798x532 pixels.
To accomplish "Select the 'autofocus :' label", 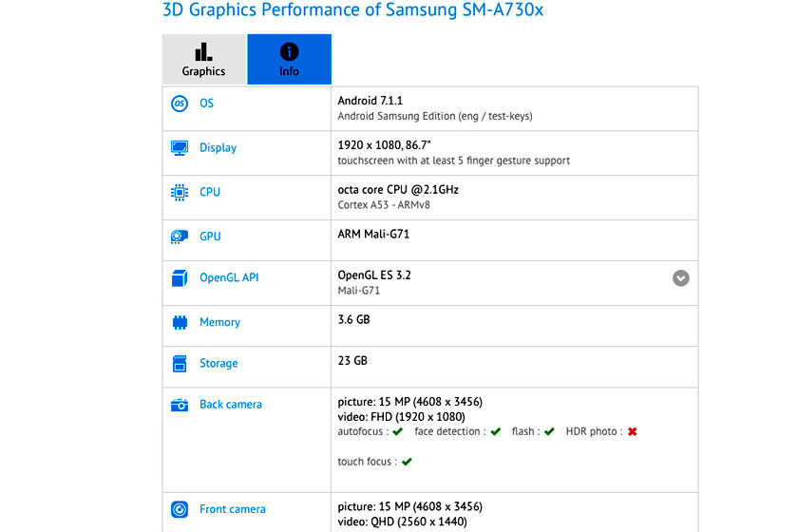I will tap(363, 431).
